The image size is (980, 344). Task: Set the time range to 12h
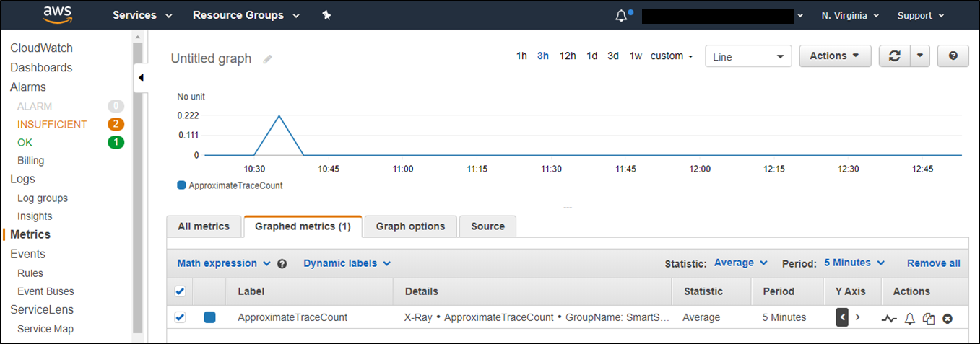point(568,56)
